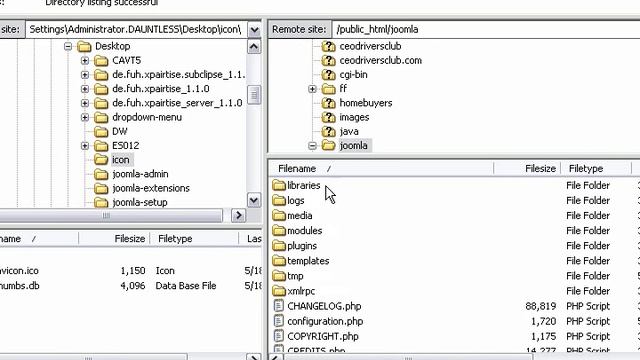Select the 1,175 filesize cell
Image resolution: width=640 pixels, height=360 pixels.
[543, 336]
